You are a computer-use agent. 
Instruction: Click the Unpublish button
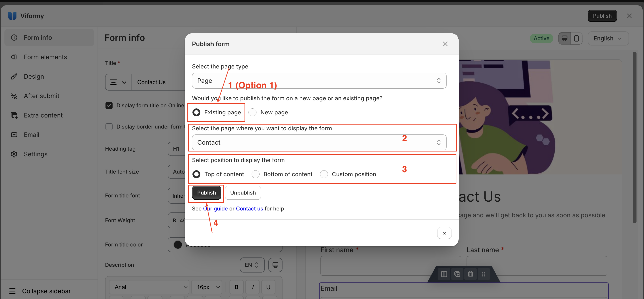[243, 193]
